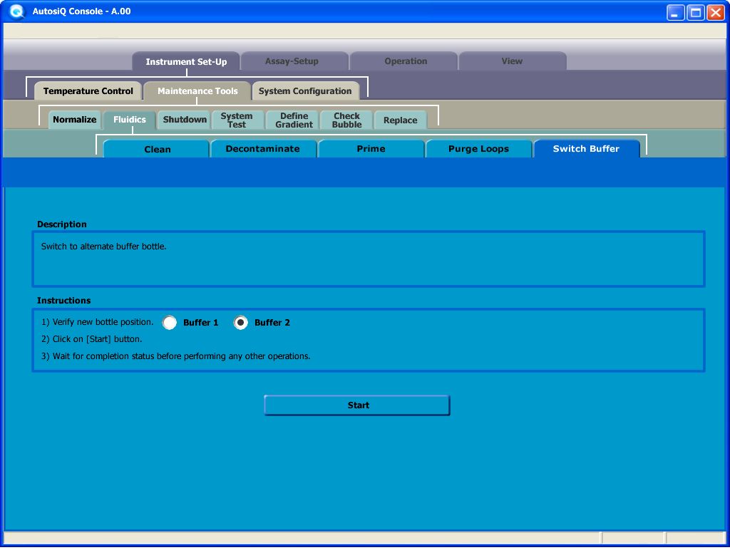
Task: Open the Decontaminate tab
Action: click(262, 149)
